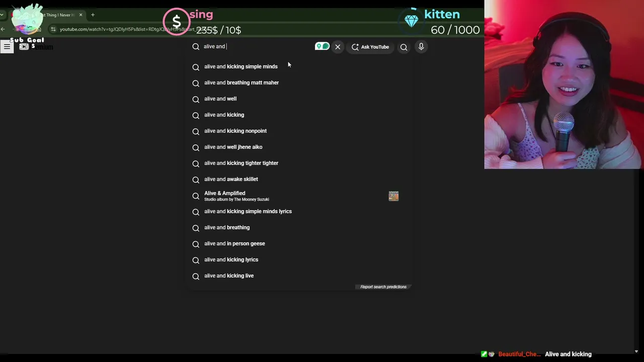This screenshot has width=644, height=362.
Task: Close the browser tab "Thing I Never H"
Action: tap(80, 15)
